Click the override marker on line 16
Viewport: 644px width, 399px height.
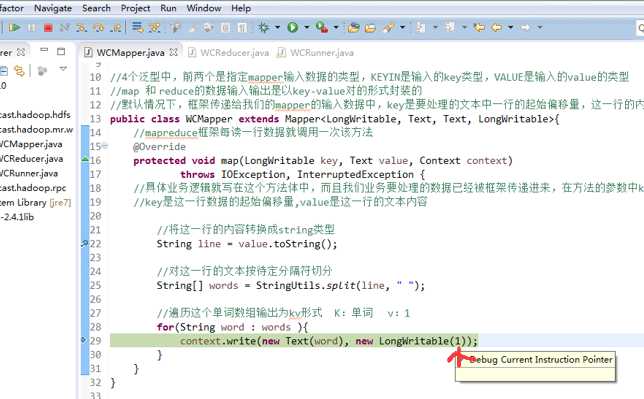coord(85,159)
